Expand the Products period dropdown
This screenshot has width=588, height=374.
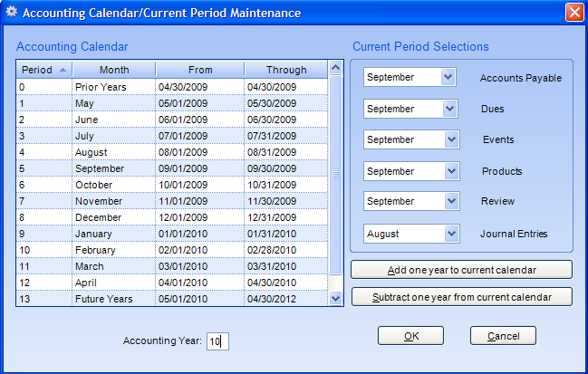click(452, 171)
